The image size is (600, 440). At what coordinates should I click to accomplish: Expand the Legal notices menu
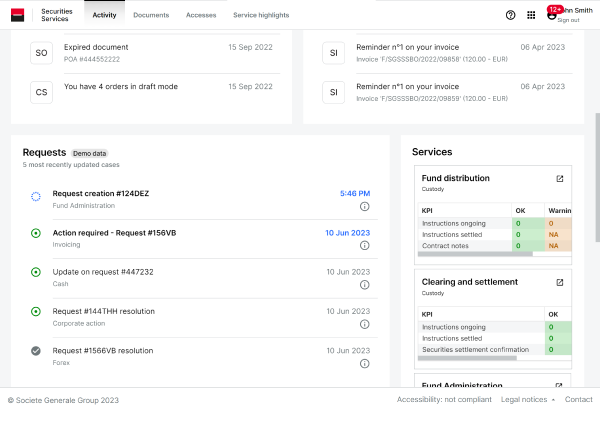527,400
